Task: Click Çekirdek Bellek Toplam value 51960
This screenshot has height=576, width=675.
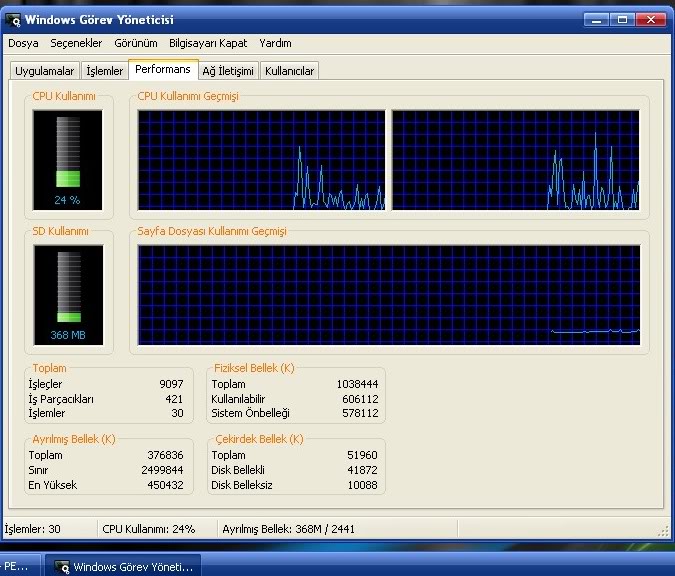Action: (x=362, y=455)
